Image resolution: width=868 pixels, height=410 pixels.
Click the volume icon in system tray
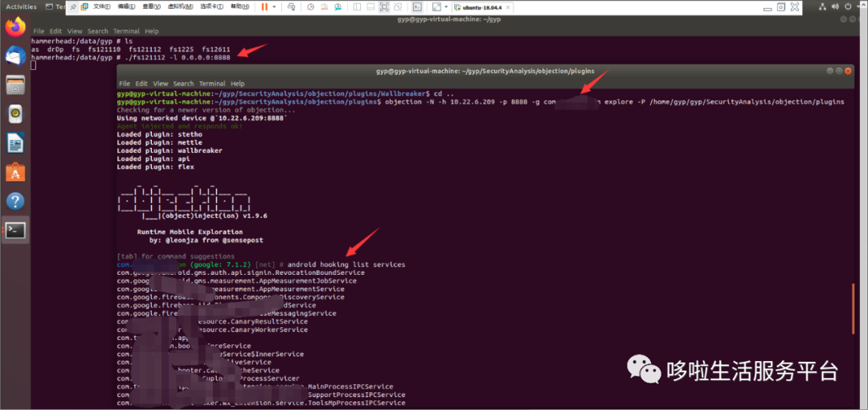[x=835, y=6]
